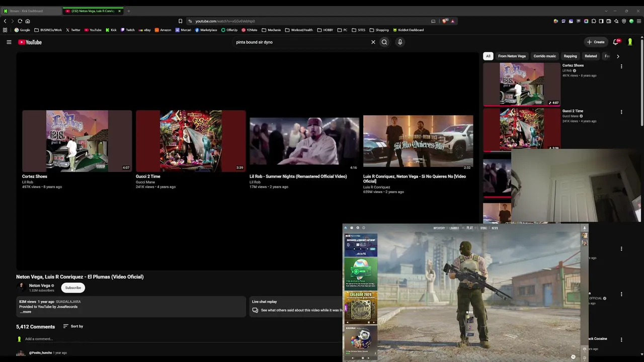644x362 pixels.
Task: Open the CS2 friends list icon
Action: (584, 228)
